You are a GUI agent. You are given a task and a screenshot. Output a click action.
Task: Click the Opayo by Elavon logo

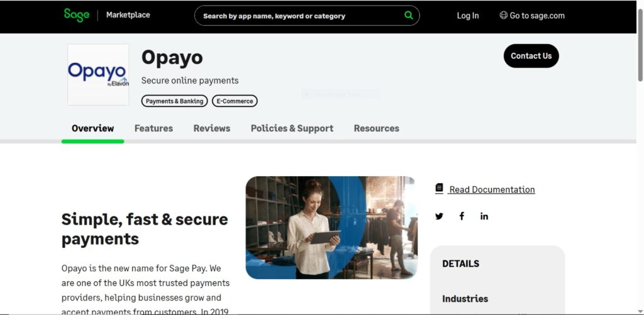click(x=98, y=75)
